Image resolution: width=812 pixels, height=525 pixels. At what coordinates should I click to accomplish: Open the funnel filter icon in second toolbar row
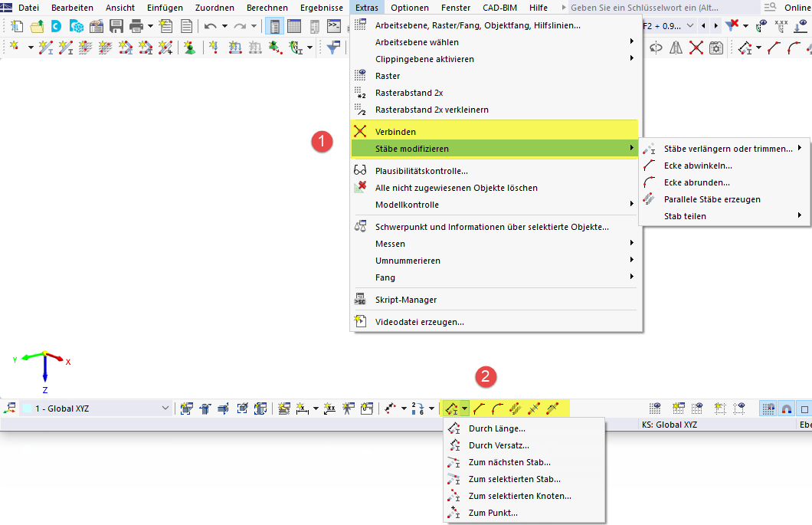click(333, 48)
